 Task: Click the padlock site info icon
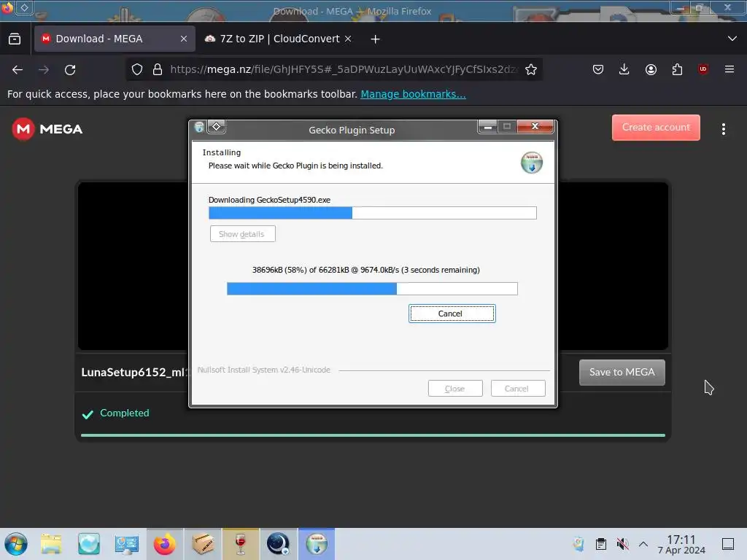tap(158, 69)
